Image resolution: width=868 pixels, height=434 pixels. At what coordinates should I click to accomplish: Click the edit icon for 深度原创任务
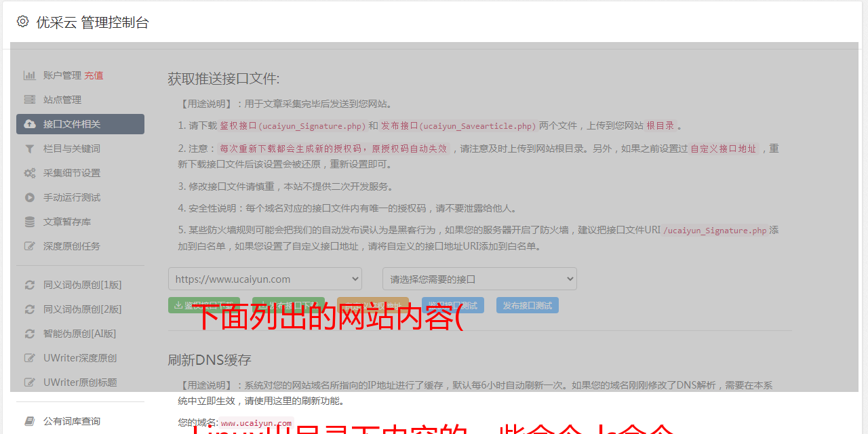30,246
